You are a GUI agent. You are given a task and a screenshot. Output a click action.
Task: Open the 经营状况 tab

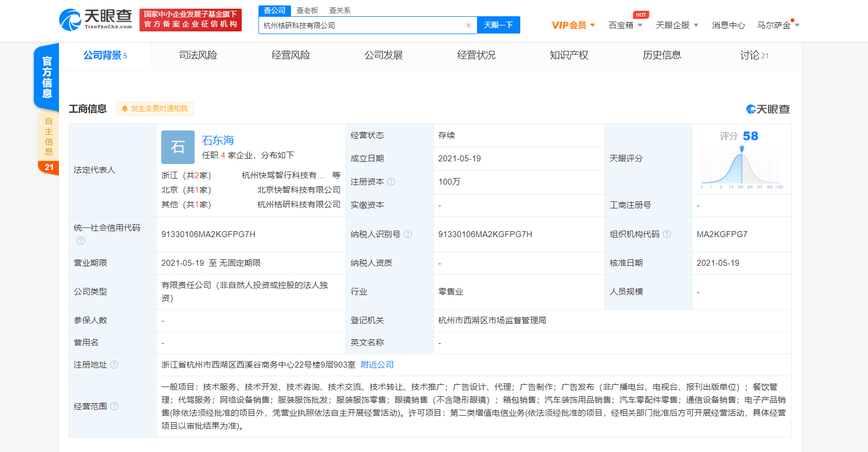(x=476, y=55)
